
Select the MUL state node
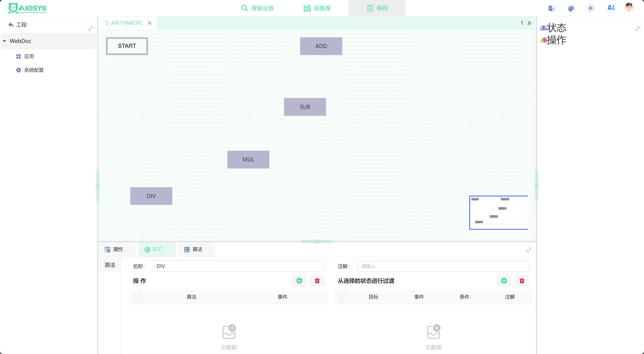pos(248,159)
